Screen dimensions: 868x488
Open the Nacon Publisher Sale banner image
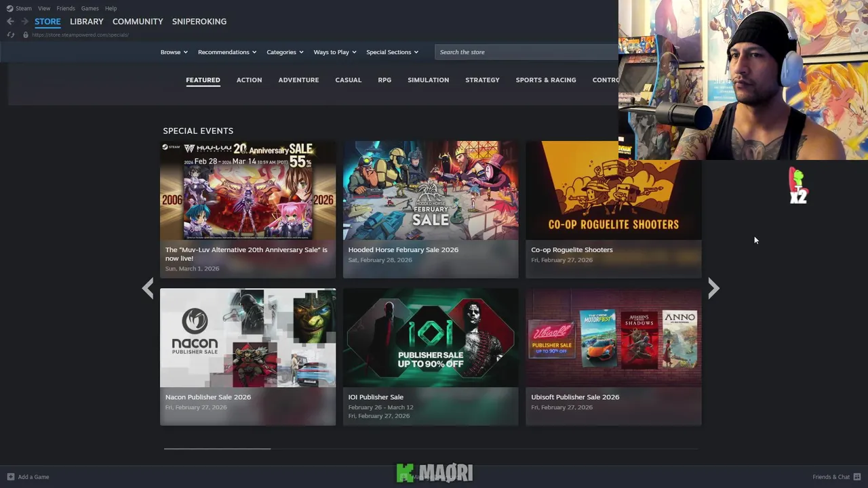pyautogui.click(x=248, y=338)
